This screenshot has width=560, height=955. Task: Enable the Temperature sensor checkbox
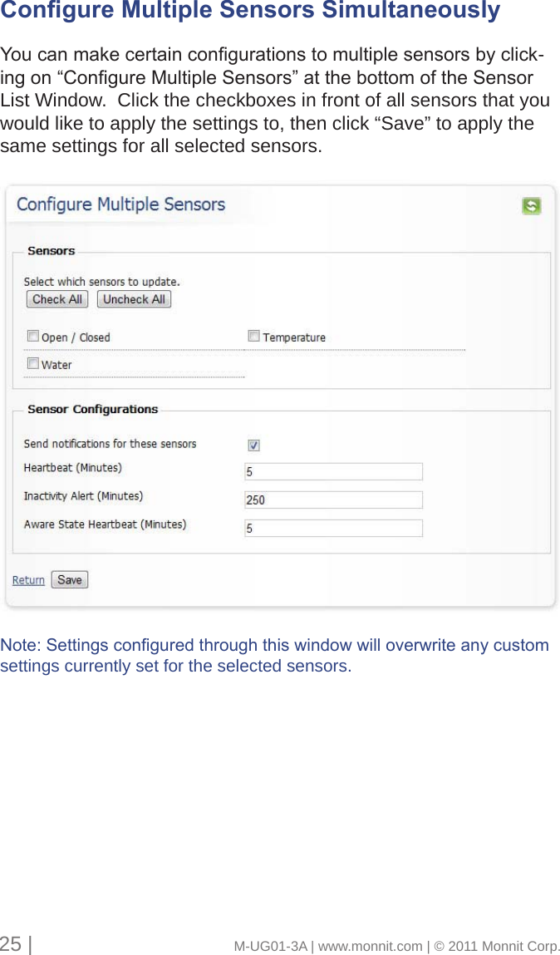coord(253,337)
